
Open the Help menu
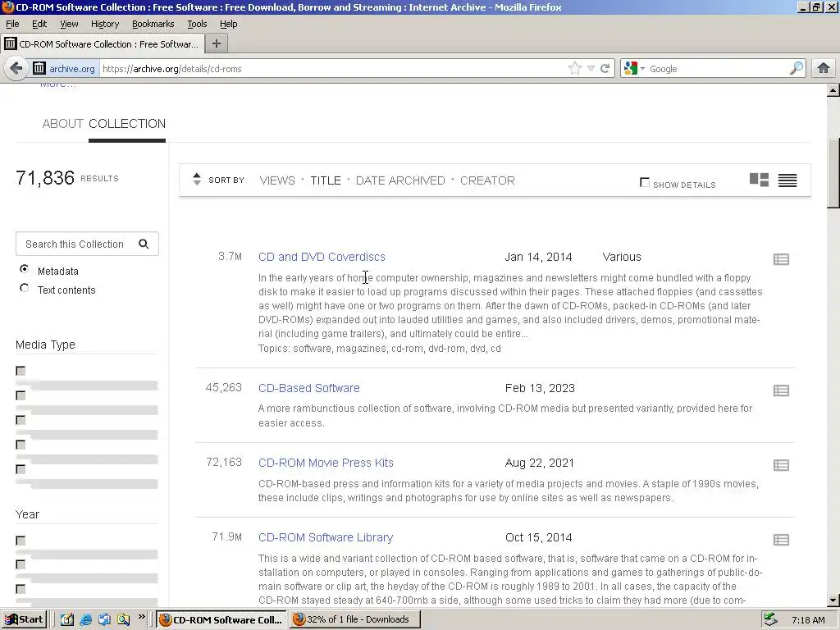click(x=228, y=24)
